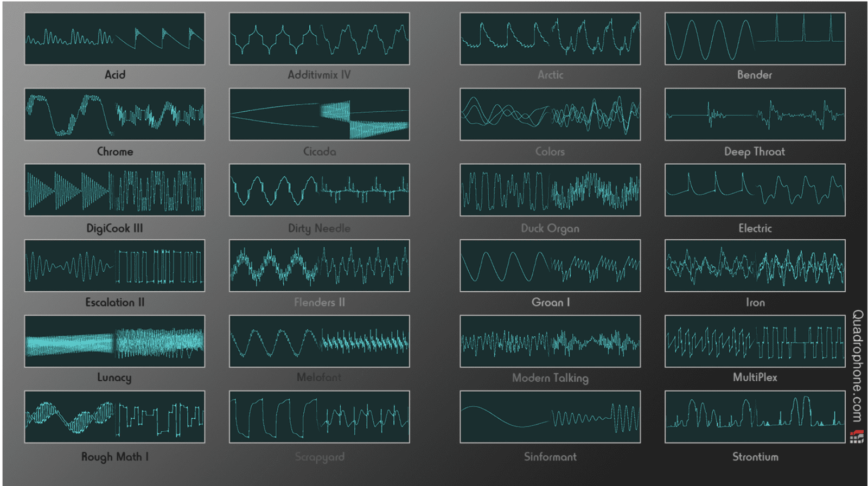Viewport: 868px width, 486px height.
Task: Click the Iron waveform name
Action: click(x=755, y=303)
